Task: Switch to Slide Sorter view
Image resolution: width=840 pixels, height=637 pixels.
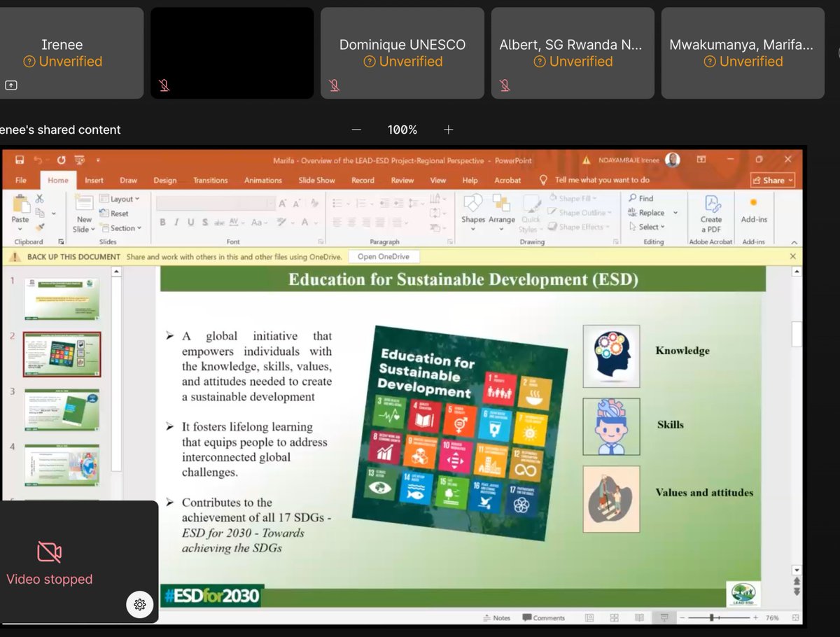Action: click(614, 617)
